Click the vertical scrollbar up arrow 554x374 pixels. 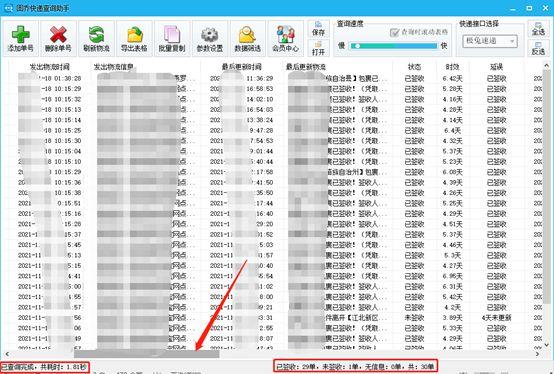click(x=546, y=66)
